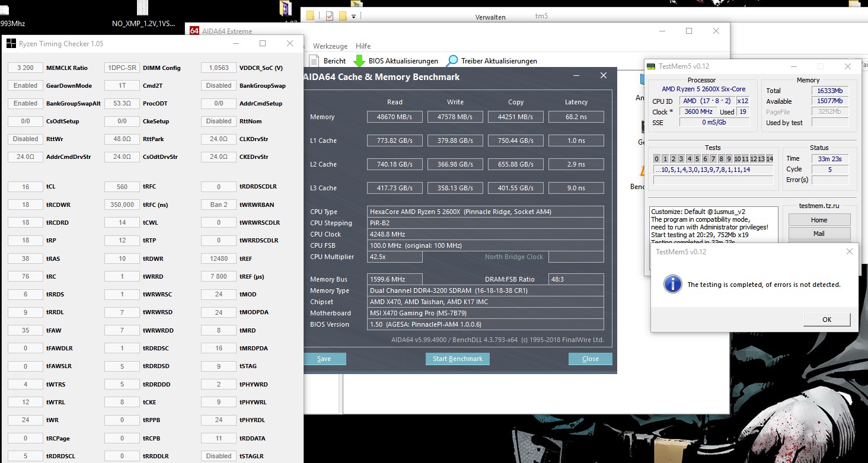Click the tRFC (ns) value 350,000

pos(122,205)
